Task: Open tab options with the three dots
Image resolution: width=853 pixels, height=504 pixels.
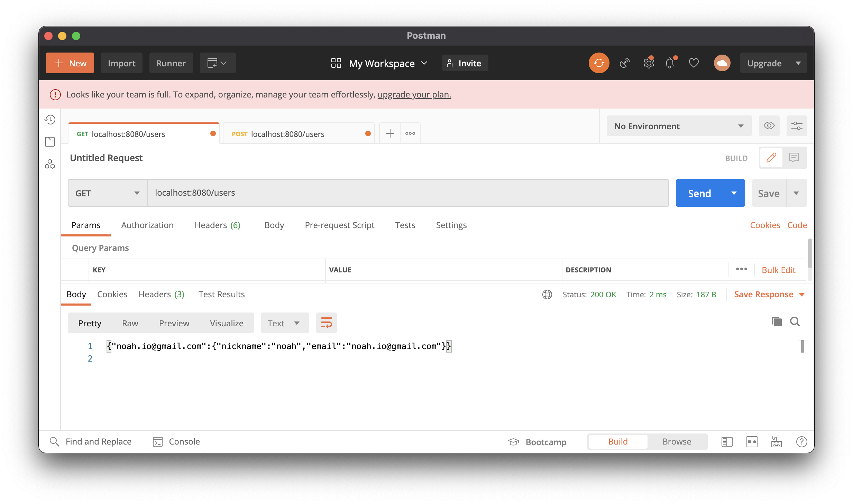Action: (x=410, y=133)
